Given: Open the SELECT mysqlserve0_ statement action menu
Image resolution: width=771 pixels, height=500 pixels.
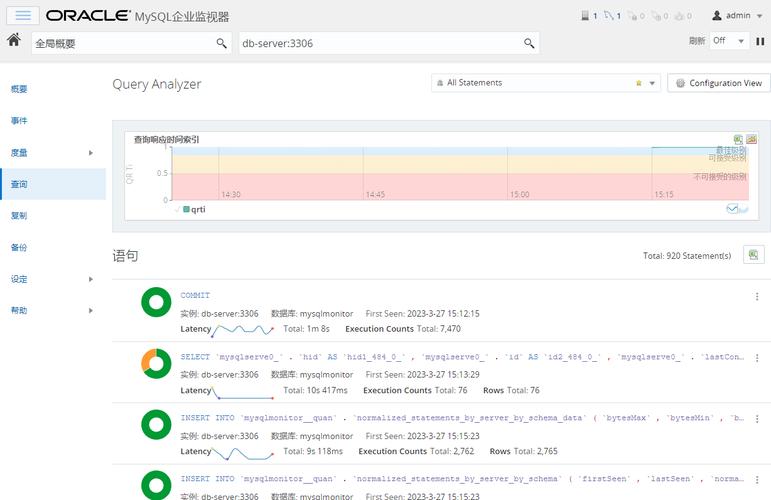Looking at the screenshot, I should [x=757, y=357].
